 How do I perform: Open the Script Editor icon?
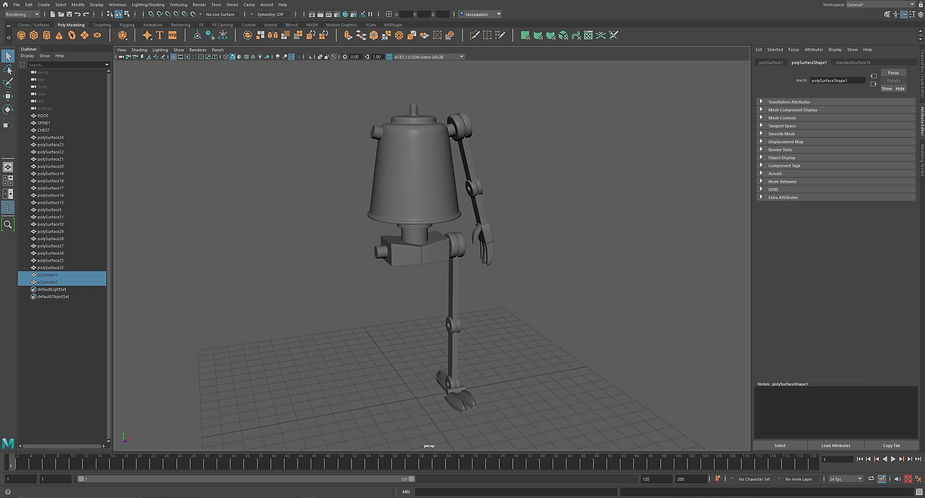919,491
